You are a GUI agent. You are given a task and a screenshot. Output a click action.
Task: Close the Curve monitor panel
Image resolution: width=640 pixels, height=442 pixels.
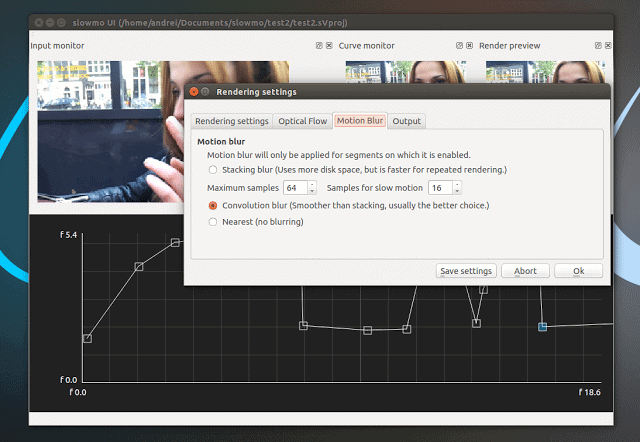[469, 45]
